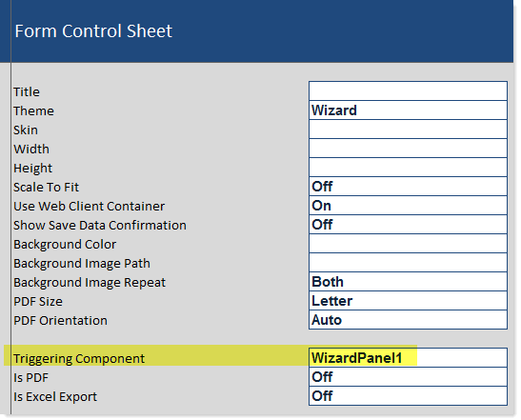Select the blank Height value cell

408,167
